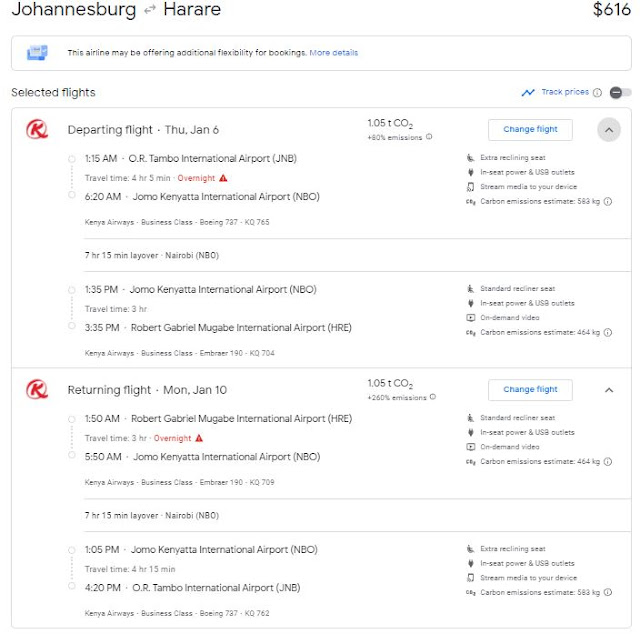Click the returning flight Overnight warning icon
Screen dimensions: 640x634
[199, 438]
